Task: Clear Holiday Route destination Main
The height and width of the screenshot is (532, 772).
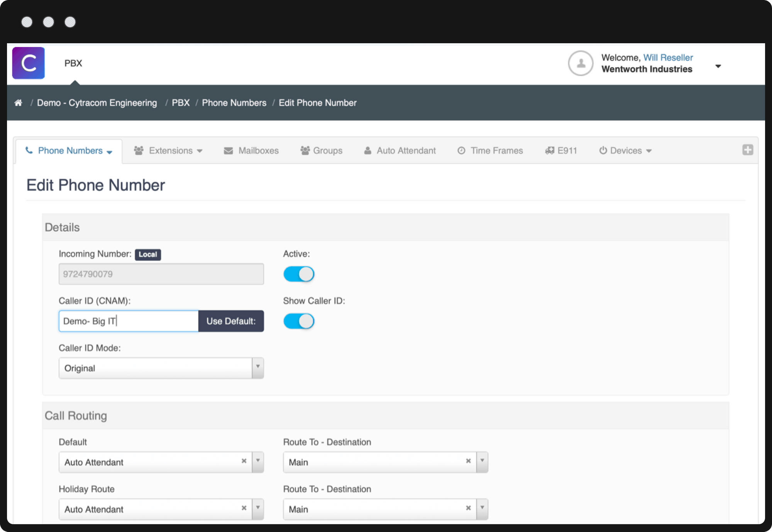Action: pyautogui.click(x=468, y=508)
